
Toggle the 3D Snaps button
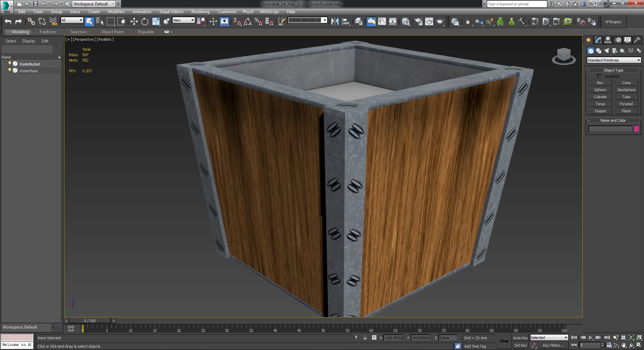click(x=237, y=22)
